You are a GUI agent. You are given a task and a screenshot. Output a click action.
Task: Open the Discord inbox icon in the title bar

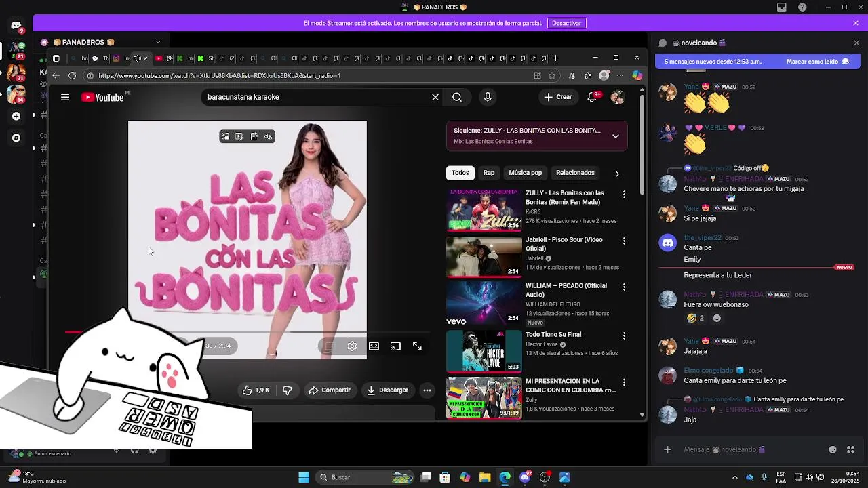[x=782, y=7]
